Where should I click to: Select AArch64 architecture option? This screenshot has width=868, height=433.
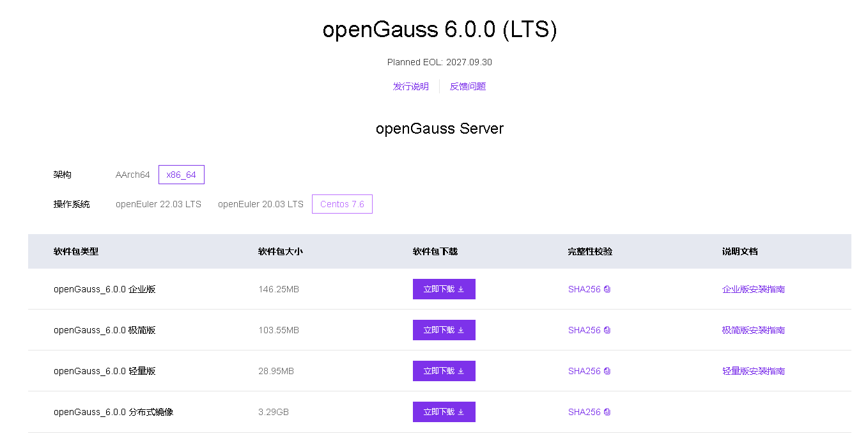tap(133, 175)
